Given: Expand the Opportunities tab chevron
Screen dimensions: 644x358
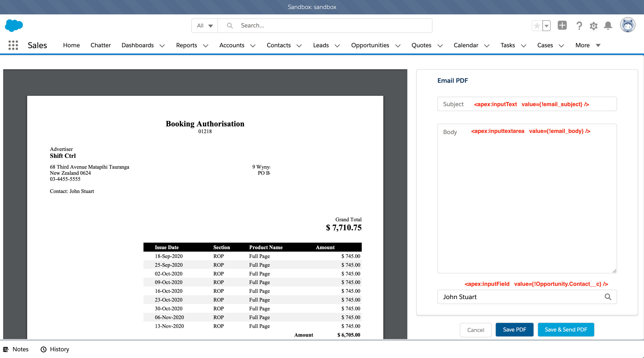Looking at the screenshot, I should [398, 46].
